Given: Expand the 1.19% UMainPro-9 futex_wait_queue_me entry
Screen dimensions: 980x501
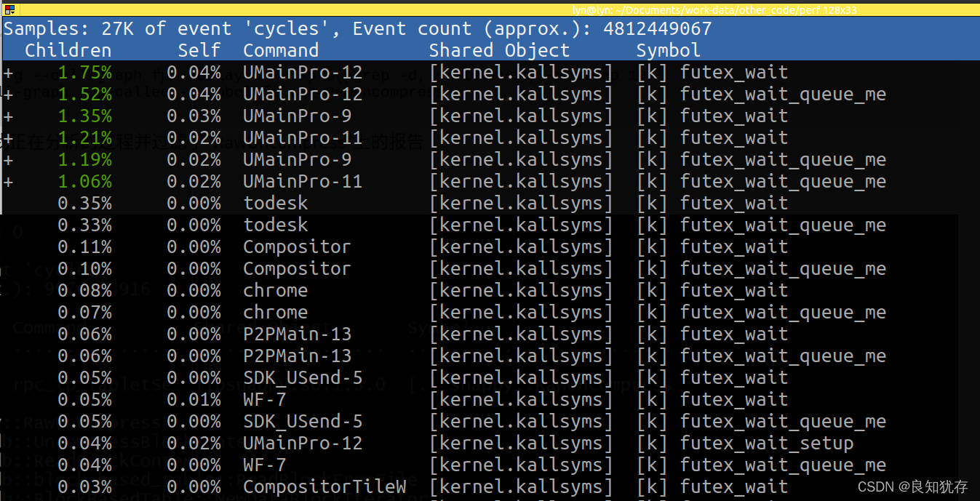Looking at the screenshot, I should pos(8,160).
